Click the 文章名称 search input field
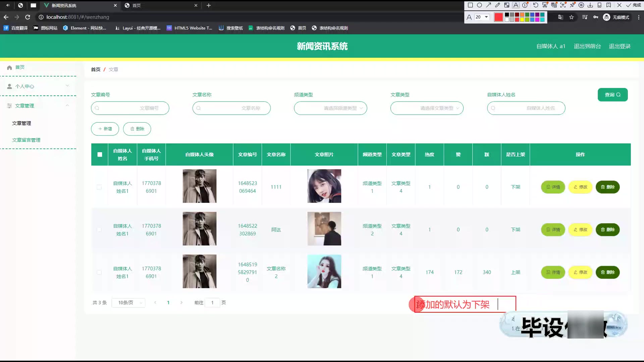This screenshot has width=644, height=362. pyautogui.click(x=231, y=108)
